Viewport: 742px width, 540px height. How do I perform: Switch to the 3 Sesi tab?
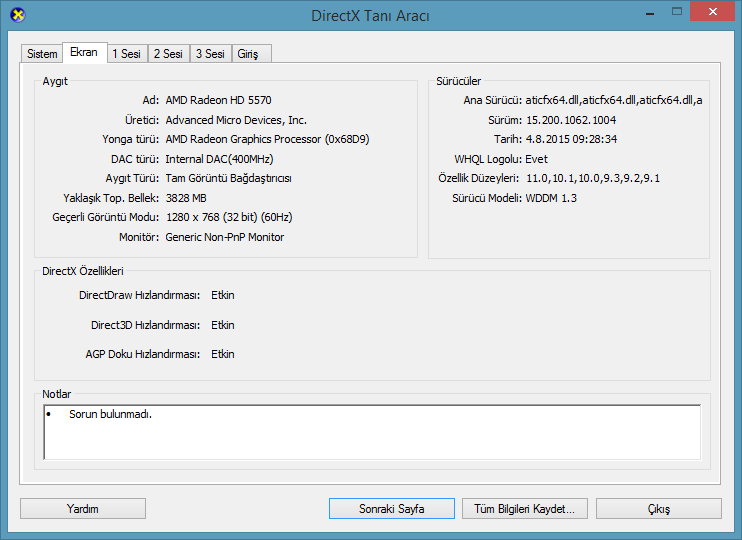point(211,54)
